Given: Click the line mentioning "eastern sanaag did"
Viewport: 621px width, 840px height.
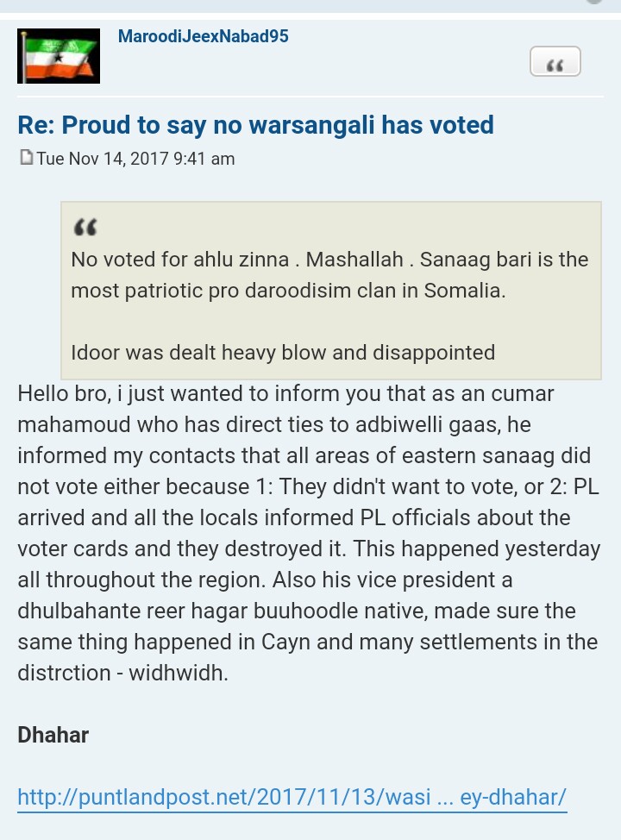Looking at the screenshot, I should pyautogui.click(x=304, y=456).
